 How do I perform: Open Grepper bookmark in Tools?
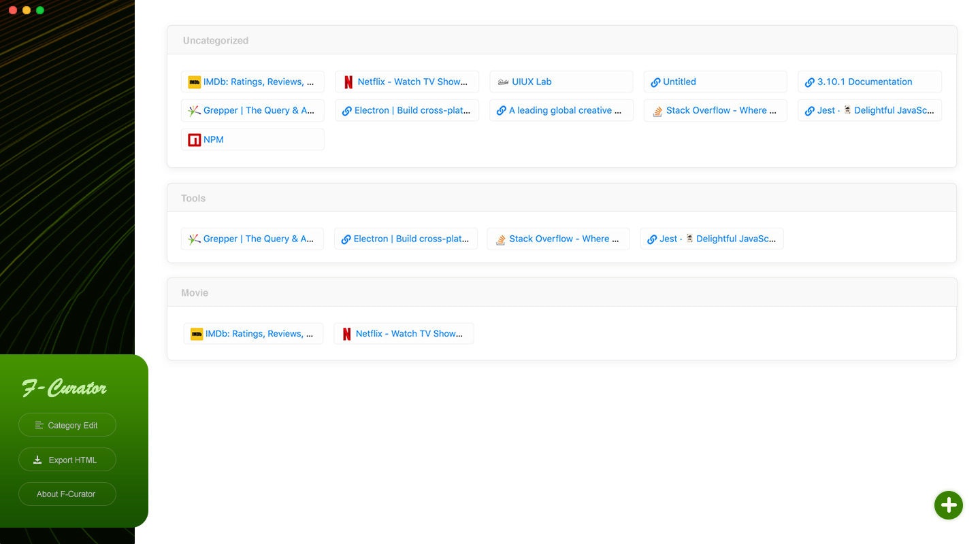[252, 239]
